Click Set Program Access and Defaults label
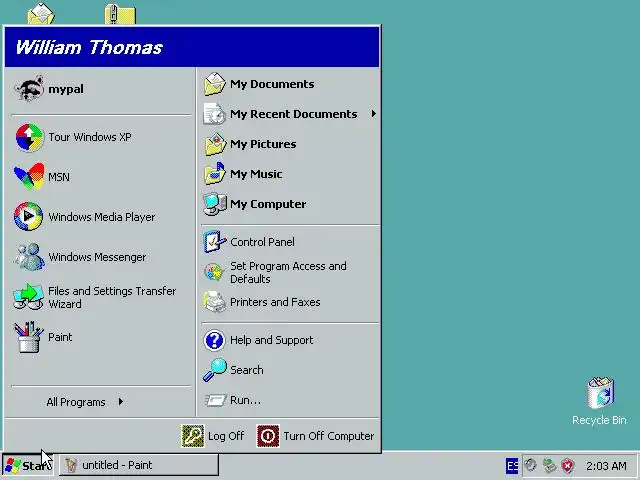Image resolution: width=640 pixels, height=480 pixels. tap(288, 273)
